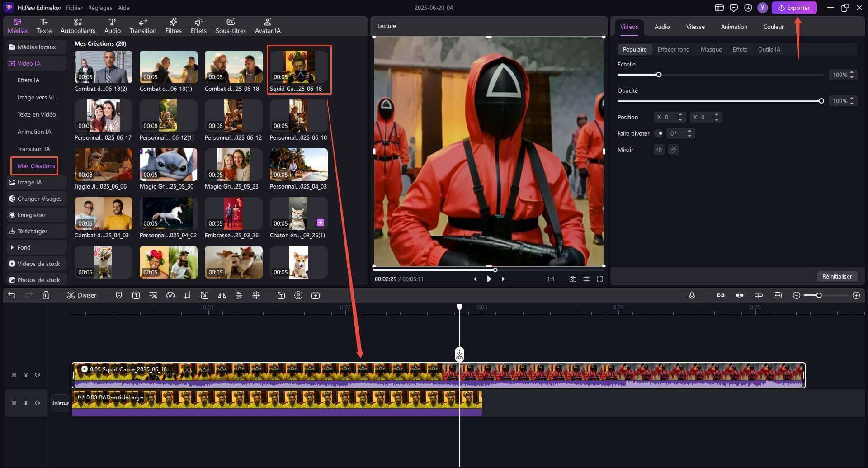Select the Outils IA sub-tab
The image size is (868, 468).
(x=769, y=49)
